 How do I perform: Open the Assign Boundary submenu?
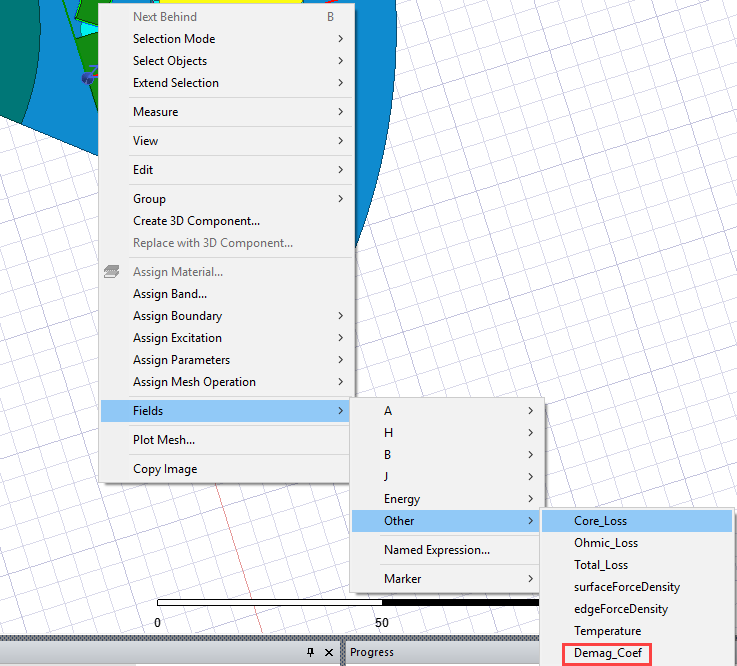point(226,316)
